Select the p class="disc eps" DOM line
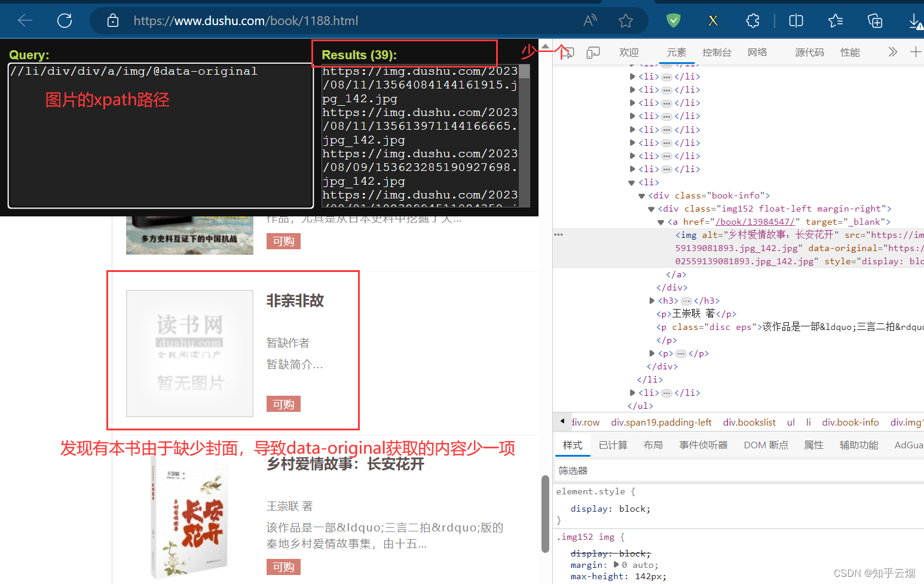Screen dimensions: 924x584 pyautogui.click(x=790, y=327)
